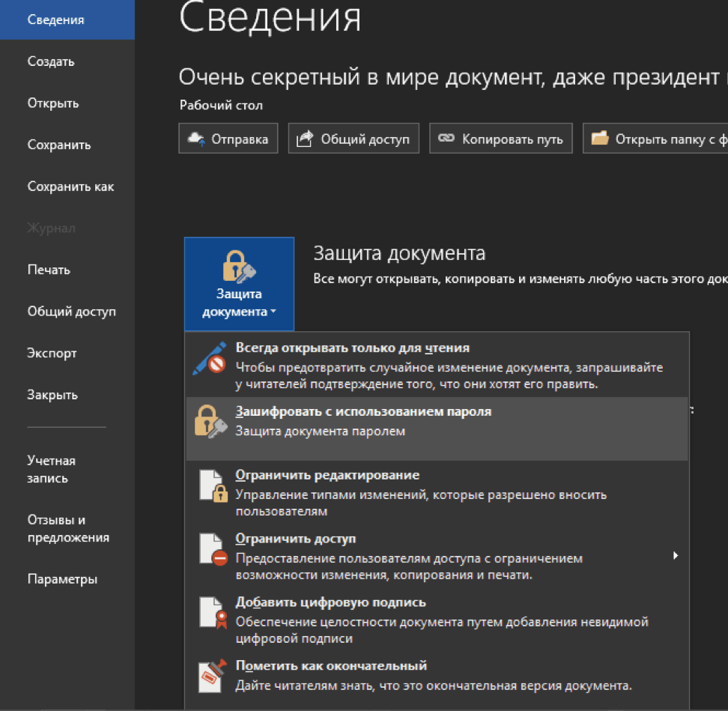Click the lock and key icon on Защита документа
728x711 pixels.
click(239, 267)
